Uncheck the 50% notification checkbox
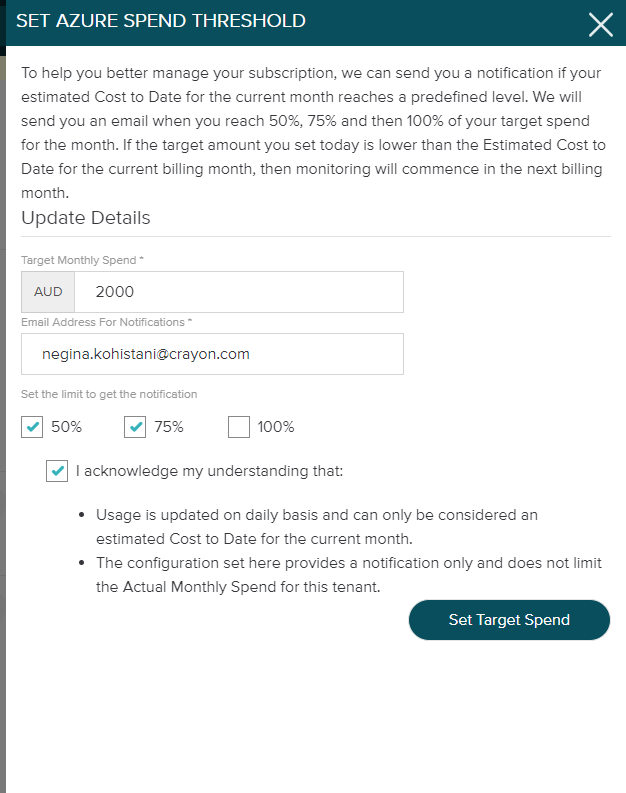 point(32,427)
